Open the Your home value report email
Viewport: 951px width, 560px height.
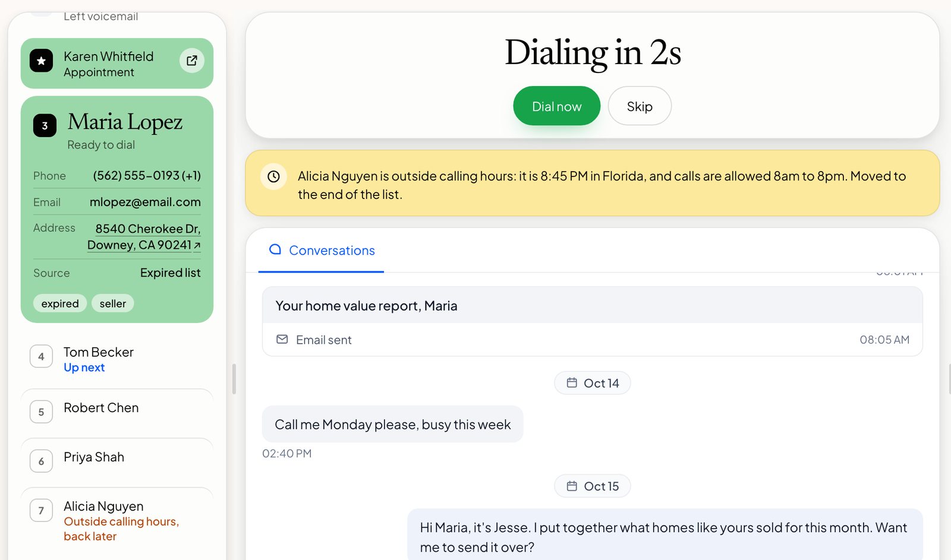click(x=592, y=321)
